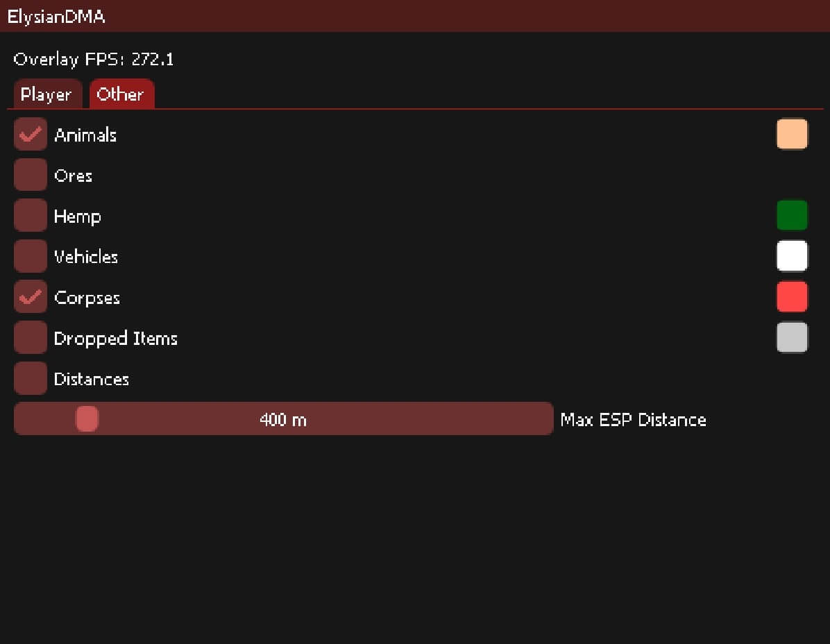Enable the Ores checkbox
830x644 pixels.
pos(30,176)
